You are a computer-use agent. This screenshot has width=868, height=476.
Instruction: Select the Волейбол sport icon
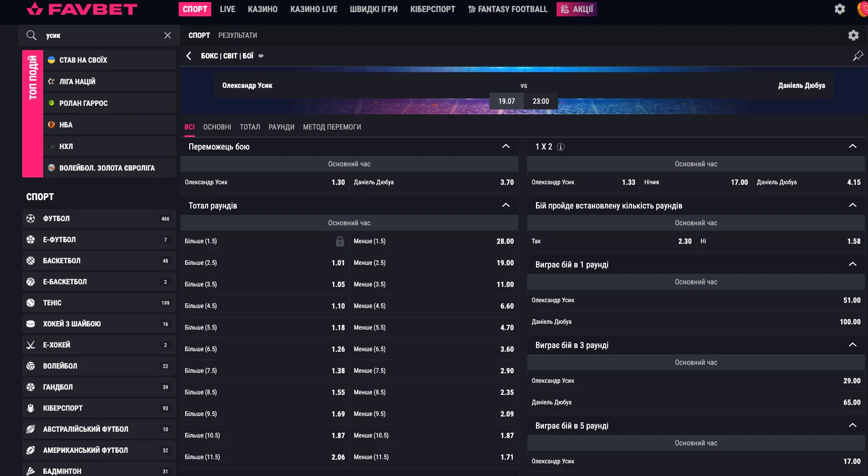31,366
